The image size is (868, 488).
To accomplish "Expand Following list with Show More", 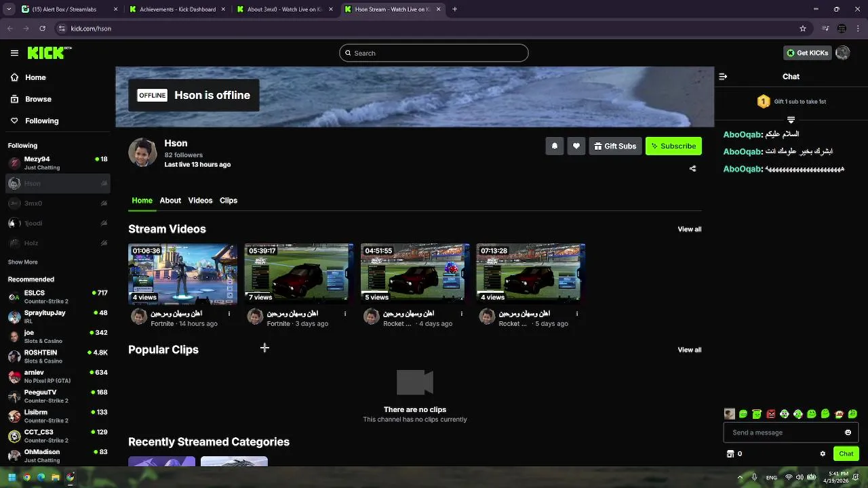I will (x=23, y=262).
